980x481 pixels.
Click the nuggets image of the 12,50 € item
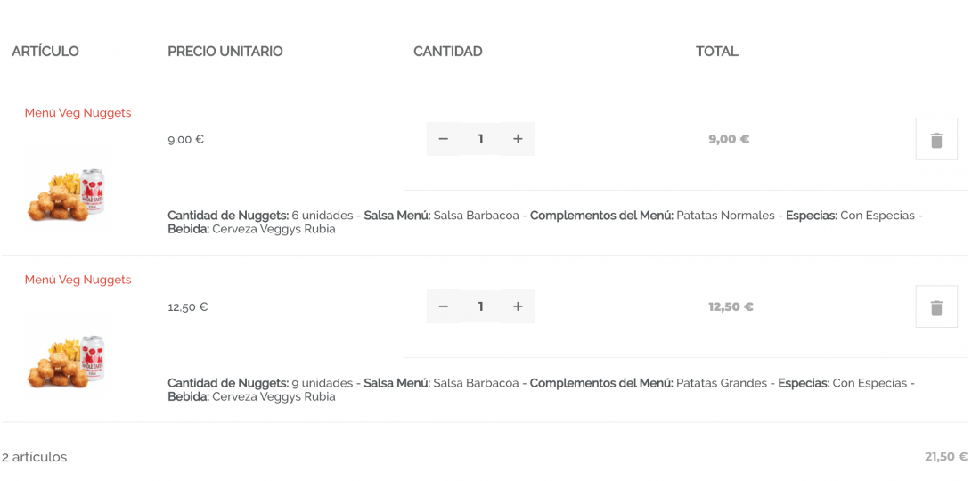[66, 362]
